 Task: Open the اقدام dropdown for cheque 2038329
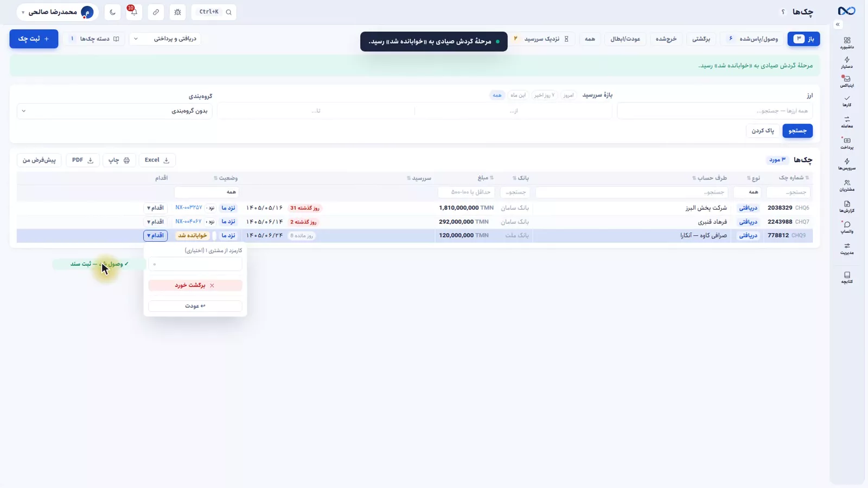(155, 208)
